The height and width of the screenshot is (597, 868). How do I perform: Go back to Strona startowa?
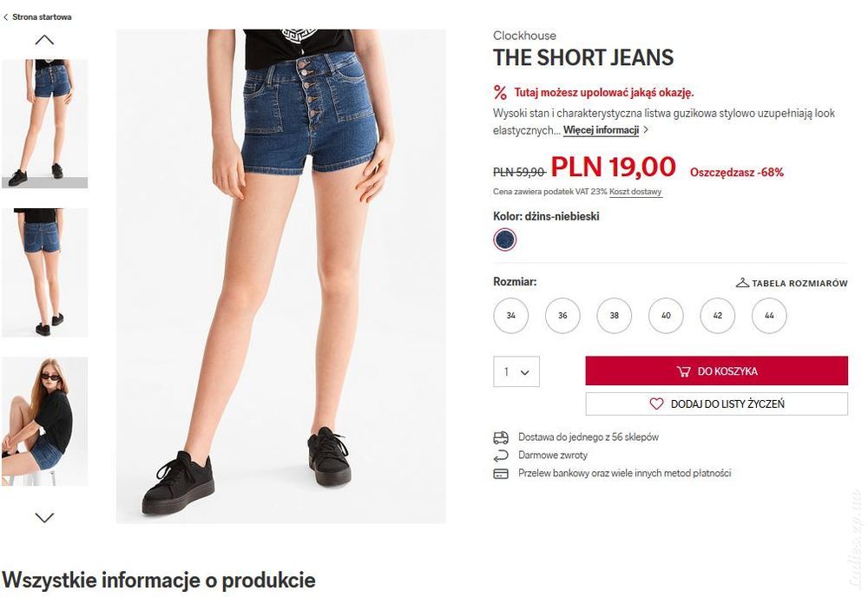pyautogui.click(x=37, y=17)
